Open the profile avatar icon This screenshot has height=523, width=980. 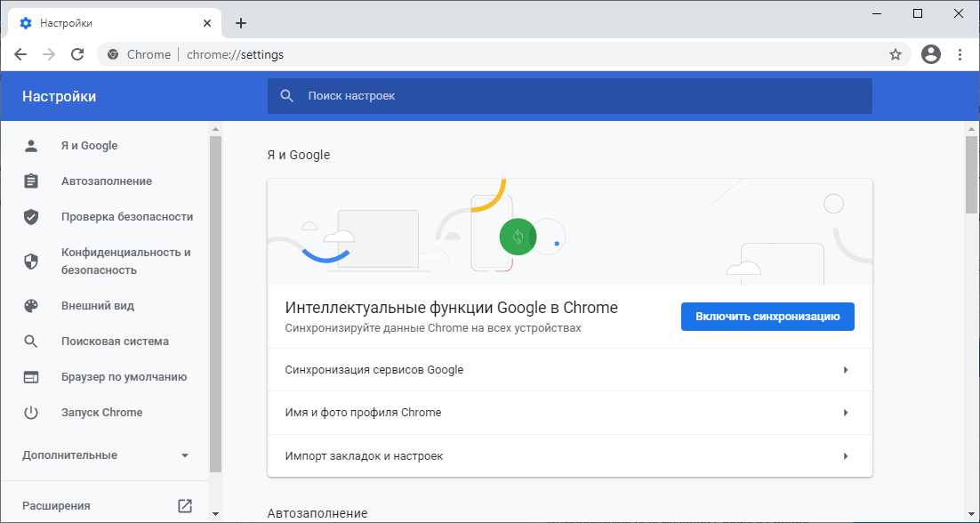click(931, 54)
